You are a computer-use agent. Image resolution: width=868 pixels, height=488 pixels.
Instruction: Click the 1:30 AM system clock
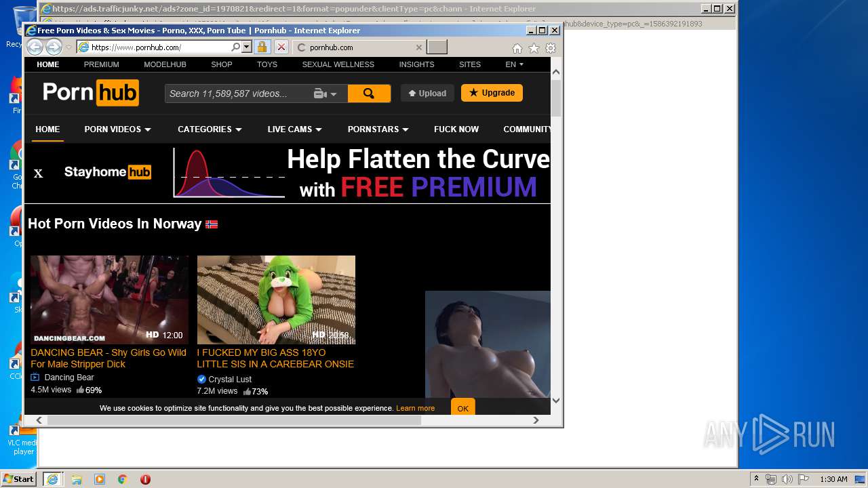833,479
